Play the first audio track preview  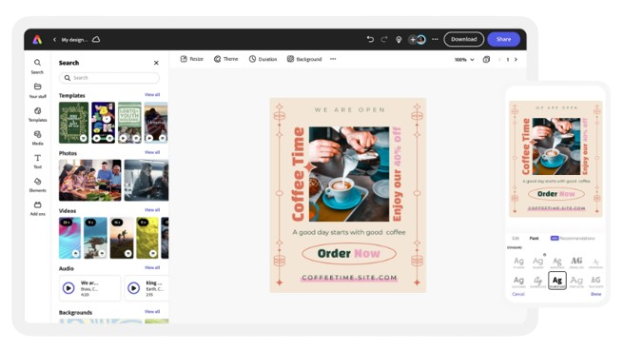click(68, 288)
